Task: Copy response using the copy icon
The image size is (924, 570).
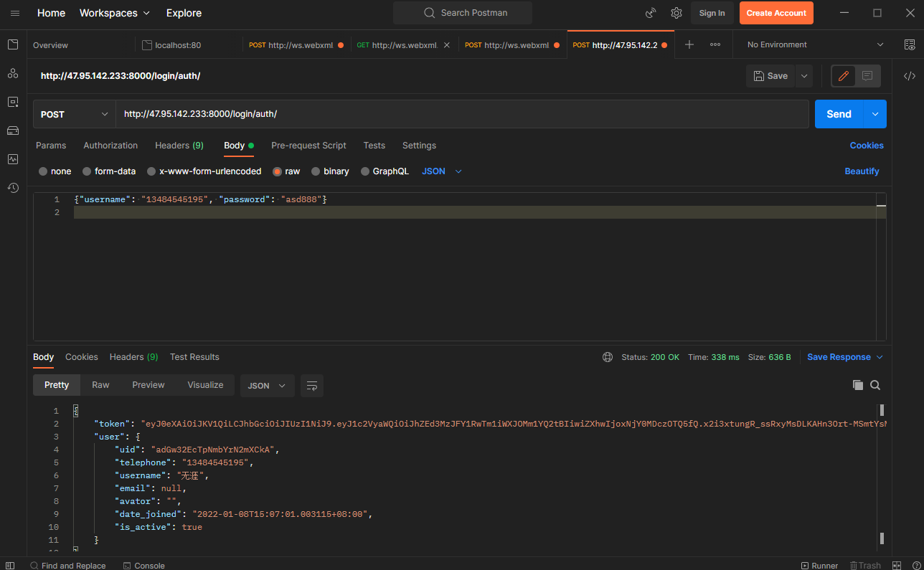Action: pyautogui.click(x=857, y=385)
